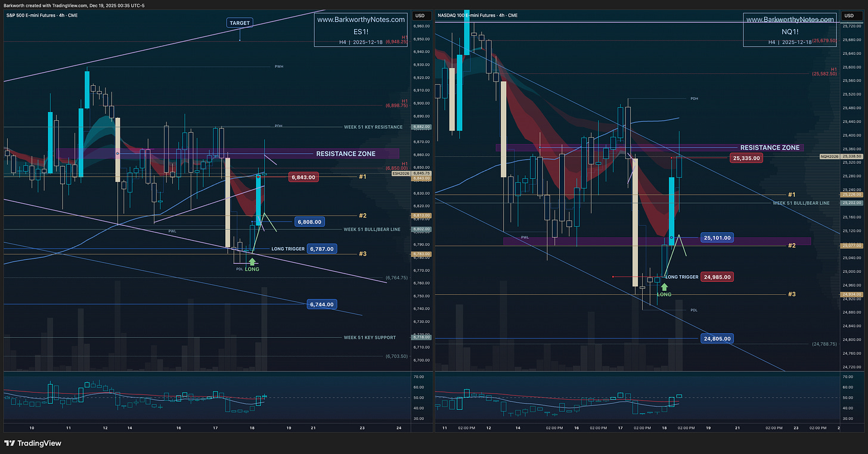Click #1 level marker on NQ1! chart

pos(792,195)
